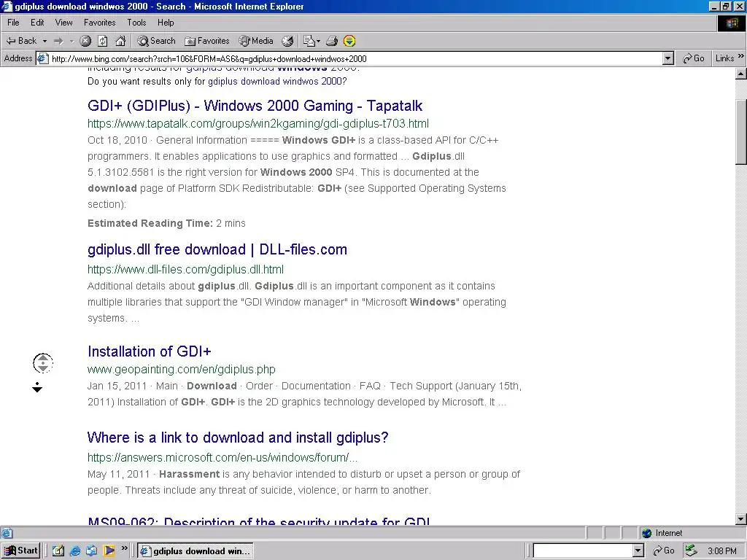This screenshot has width=747, height=560.
Task: Open the File menu
Action: 13,23
